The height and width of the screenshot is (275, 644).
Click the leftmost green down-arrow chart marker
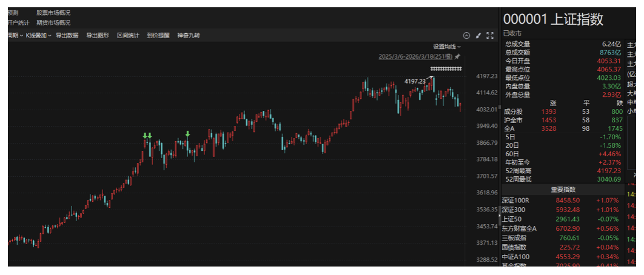145,136
